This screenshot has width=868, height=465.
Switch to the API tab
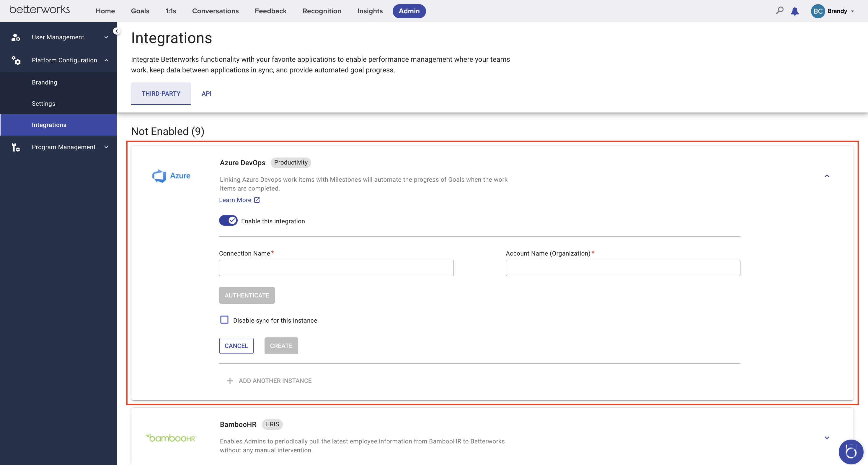[206, 94]
